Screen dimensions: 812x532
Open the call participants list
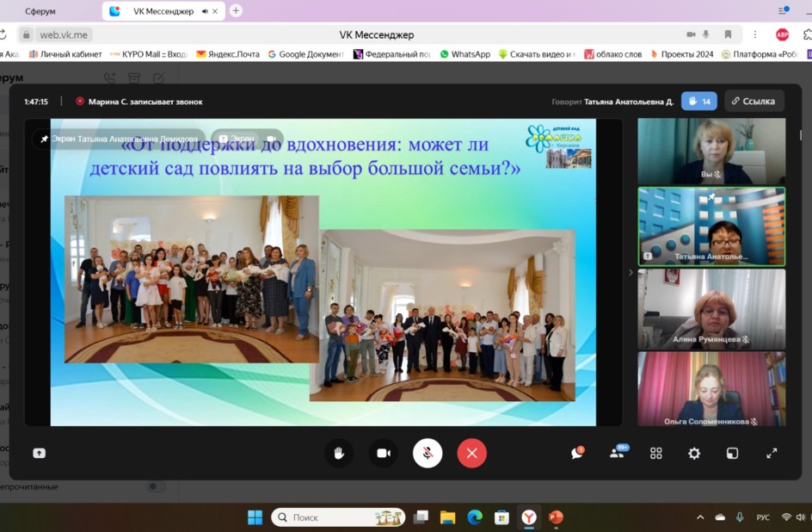(617, 454)
